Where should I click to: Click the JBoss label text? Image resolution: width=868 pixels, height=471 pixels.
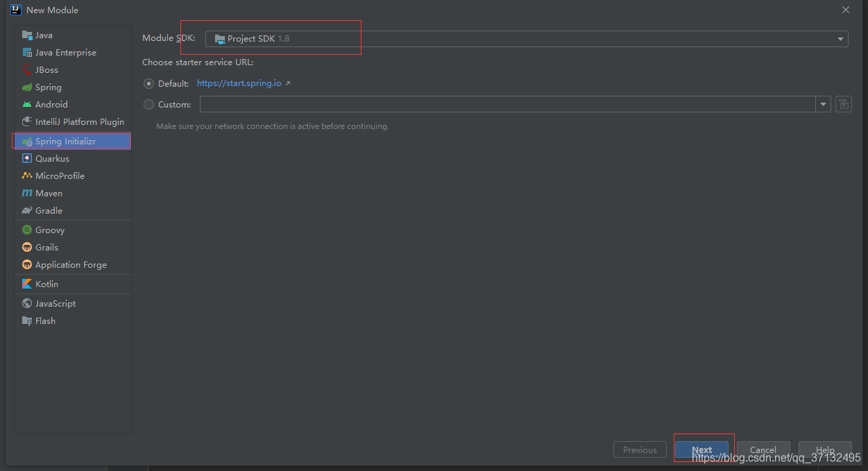tap(46, 70)
